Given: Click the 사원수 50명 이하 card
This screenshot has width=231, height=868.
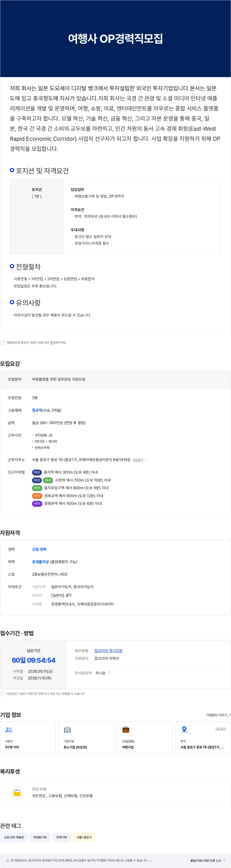Looking at the screenshot, I should point(28,738).
